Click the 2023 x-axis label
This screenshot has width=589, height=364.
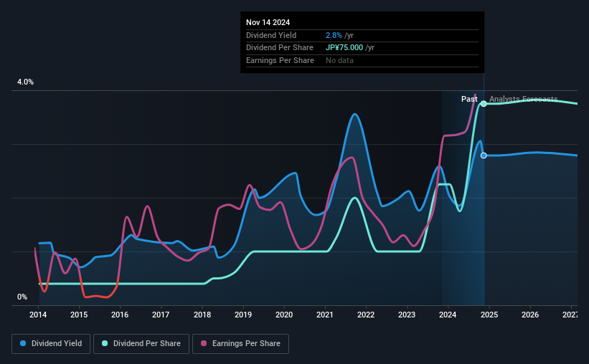pos(407,315)
